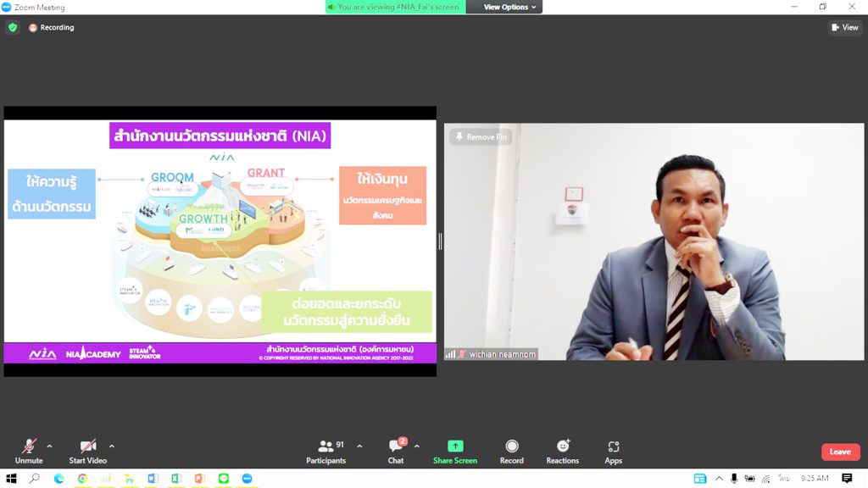Image resolution: width=868 pixels, height=488 pixels.
Task: Open the View Options dropdown
Action: pos(509,7)
